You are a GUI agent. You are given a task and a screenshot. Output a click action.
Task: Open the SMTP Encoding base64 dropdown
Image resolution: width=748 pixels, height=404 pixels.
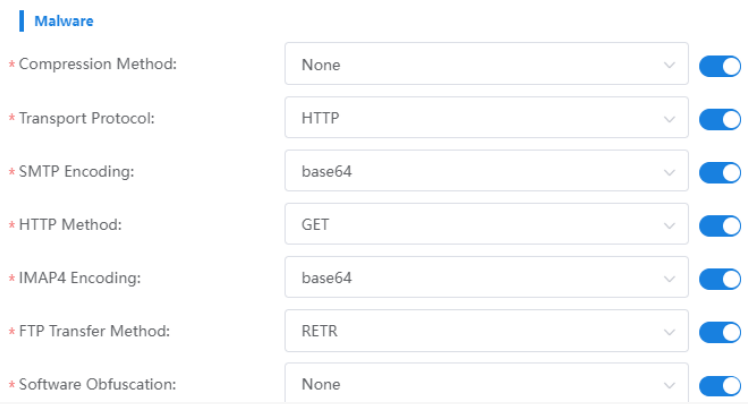click(x=486, y=171)
